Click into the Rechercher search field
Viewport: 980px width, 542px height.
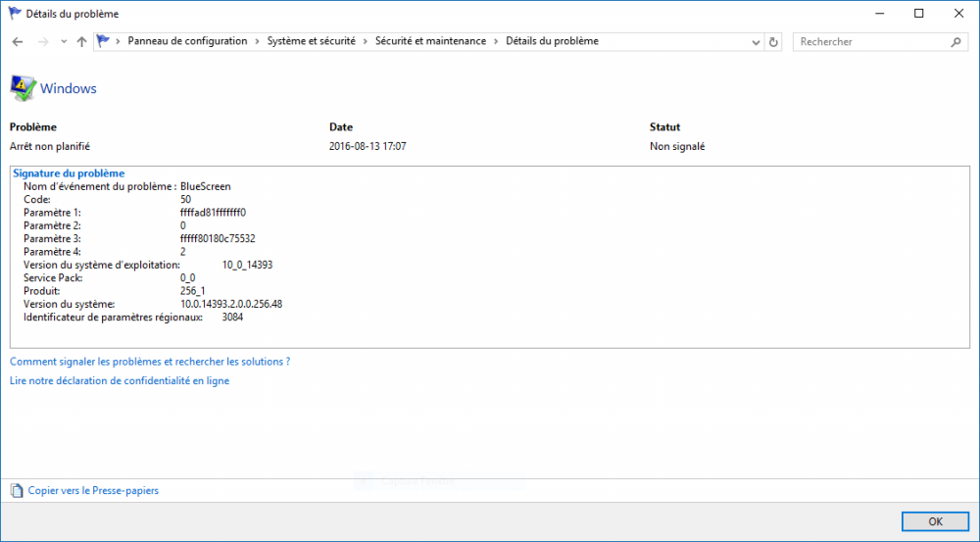pos(872,42)
